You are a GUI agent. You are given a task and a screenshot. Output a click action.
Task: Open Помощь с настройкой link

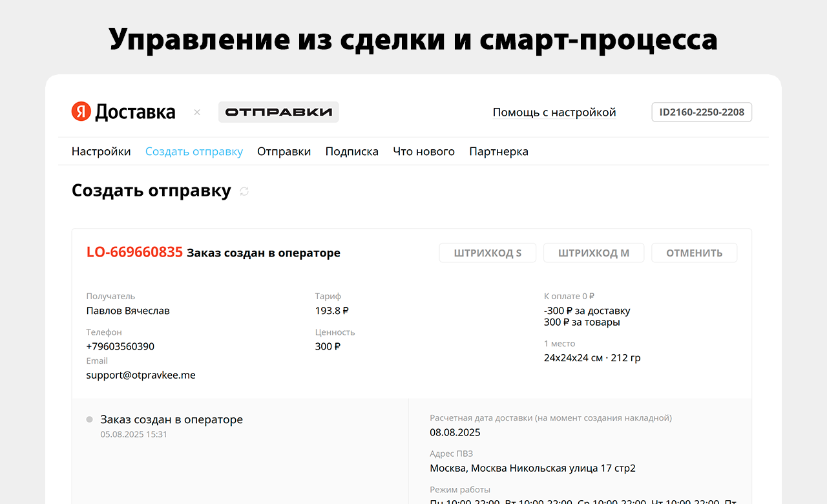pos(554,112)
